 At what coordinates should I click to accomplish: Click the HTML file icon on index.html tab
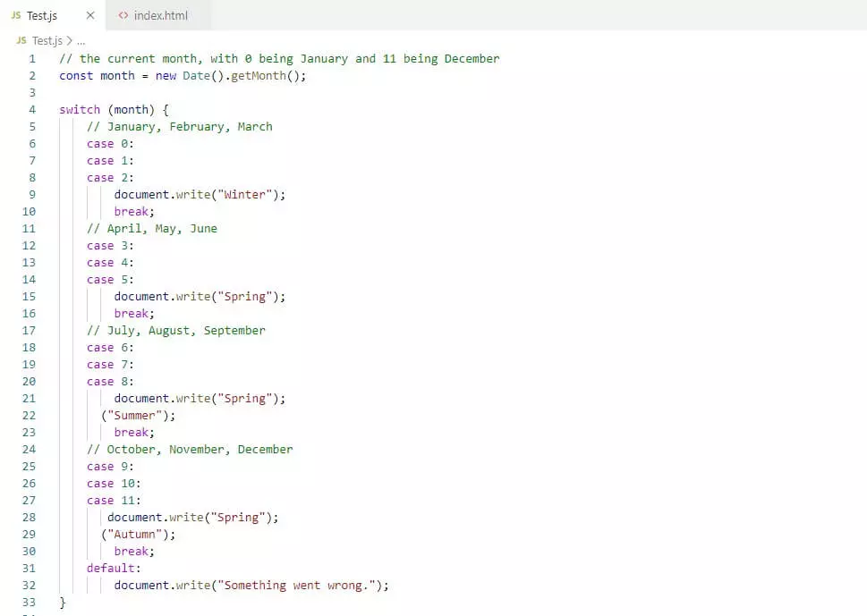tap(123, 15)
